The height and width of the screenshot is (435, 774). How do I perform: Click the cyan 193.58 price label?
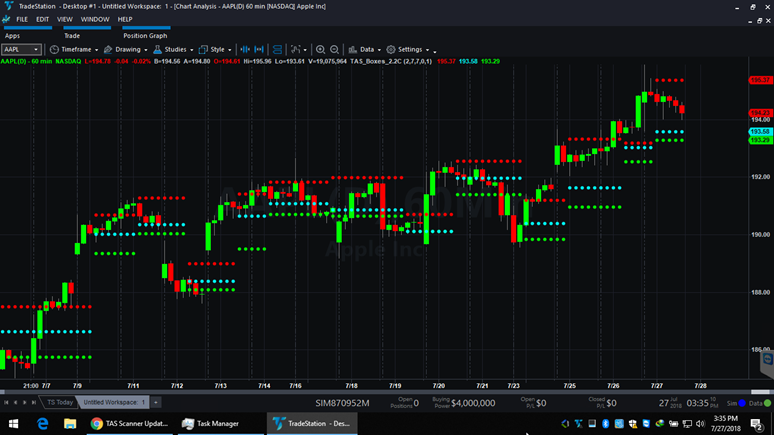[x=760, y=132]
